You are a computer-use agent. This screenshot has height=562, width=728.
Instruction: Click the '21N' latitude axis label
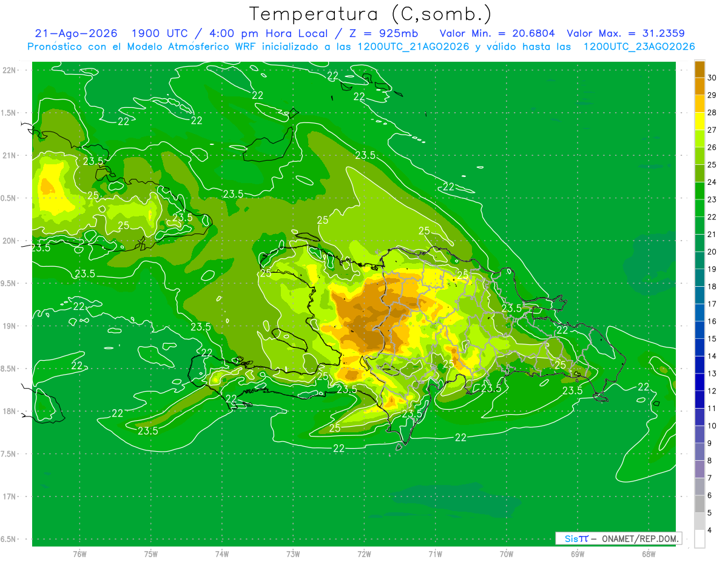click(10, 155)
